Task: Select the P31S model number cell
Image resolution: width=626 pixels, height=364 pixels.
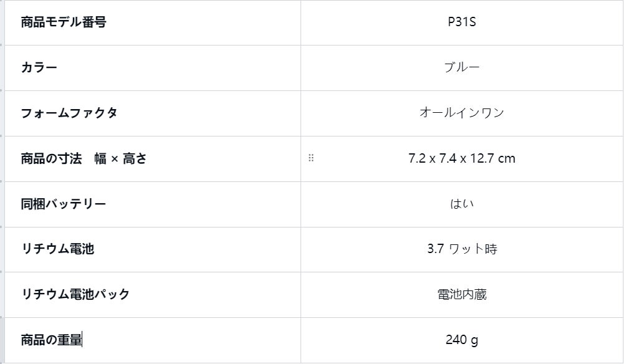Action: coord(461,22)
